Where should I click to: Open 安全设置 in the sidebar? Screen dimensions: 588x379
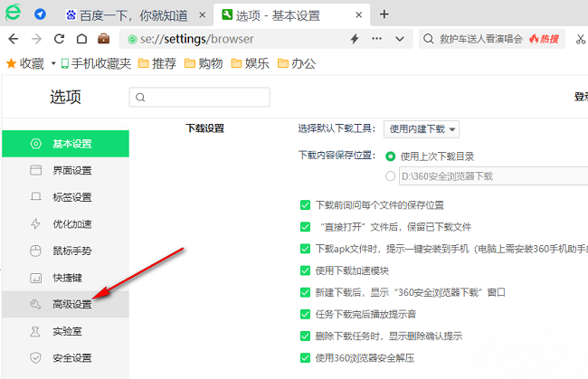(65, 358)
